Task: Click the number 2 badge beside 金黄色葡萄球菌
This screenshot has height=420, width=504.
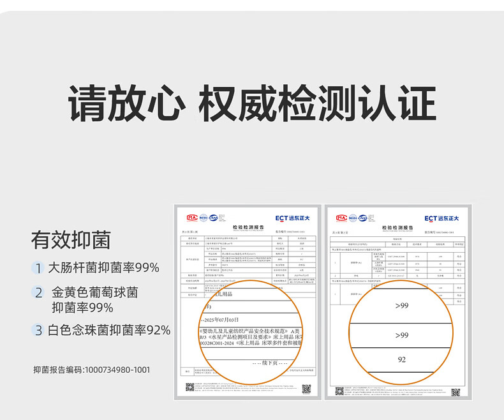Action: click(x=38, y=292)
